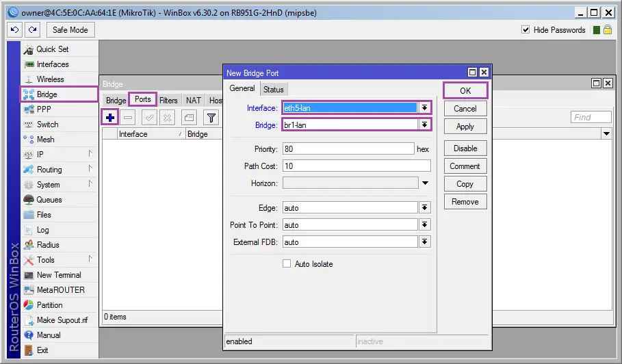This screenshot has height=364, width=622.
Task: Click the Remove button in dialog
Action: point(465,202)
